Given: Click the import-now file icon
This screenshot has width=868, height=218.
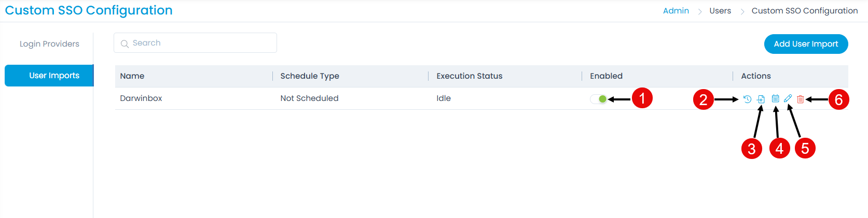Looking at the screenshot, I should click(x=761, y=99).
